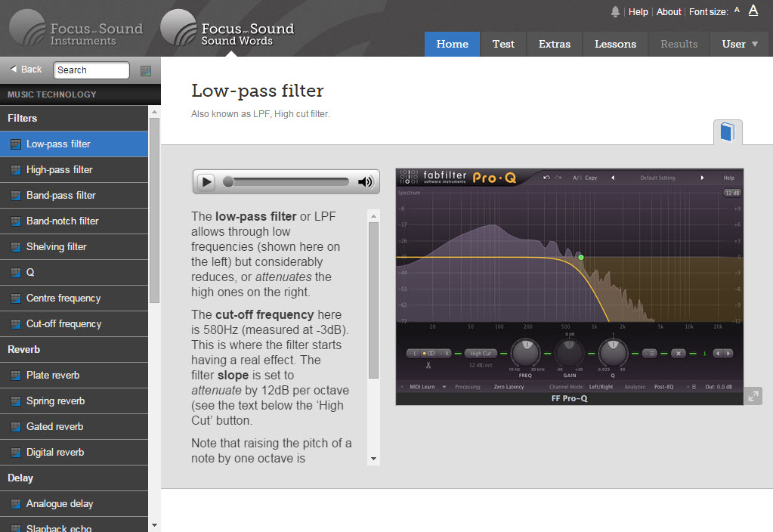
Task: Click the Shelving filter item icon
Action: (x=16, y=246)
